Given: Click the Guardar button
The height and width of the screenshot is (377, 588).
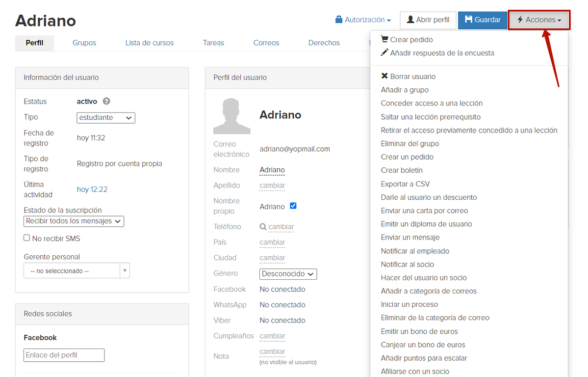Looking at the screenshot, I should tap(482, 20).
